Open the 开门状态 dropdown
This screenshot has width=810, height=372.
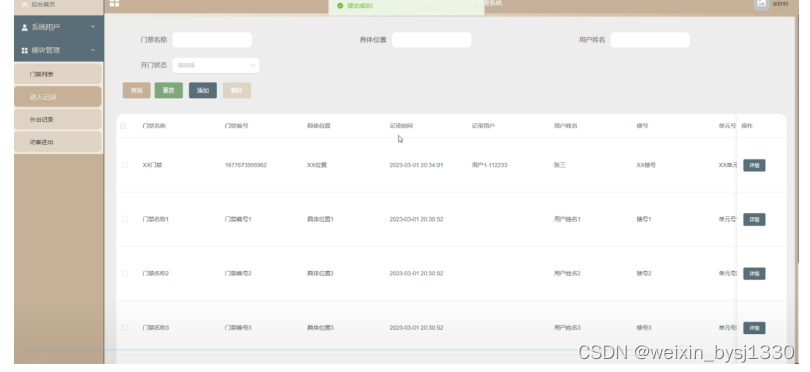coord(215,65)
